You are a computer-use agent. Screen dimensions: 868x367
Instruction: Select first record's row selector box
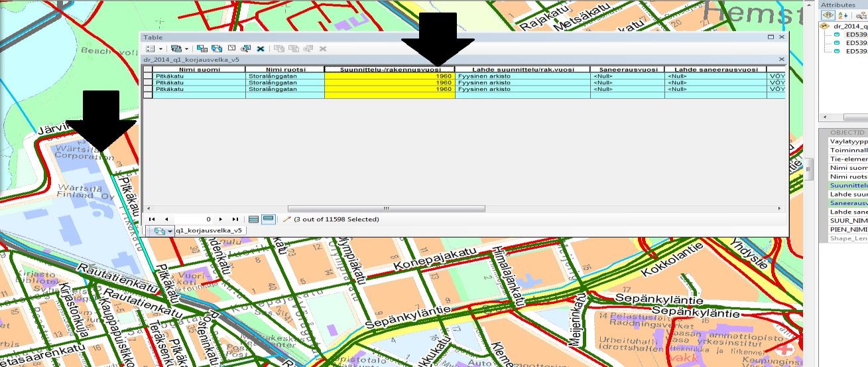148,76
